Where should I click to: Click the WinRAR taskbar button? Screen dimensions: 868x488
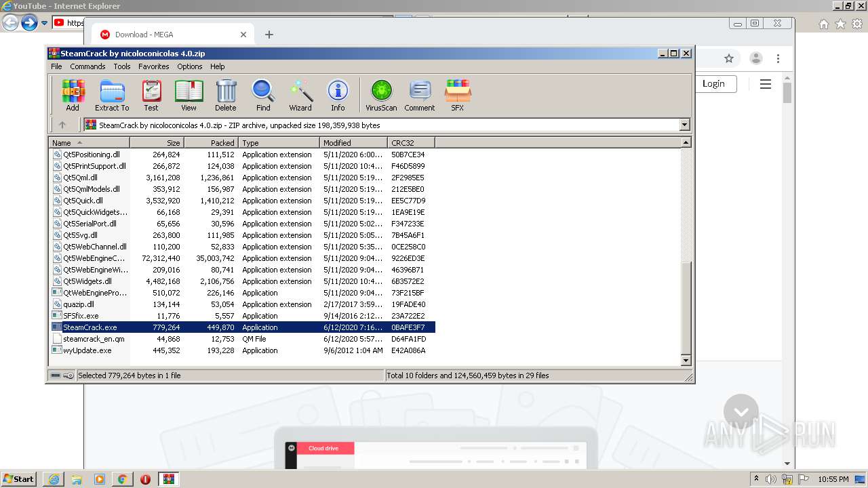click(x=168, y=479)
